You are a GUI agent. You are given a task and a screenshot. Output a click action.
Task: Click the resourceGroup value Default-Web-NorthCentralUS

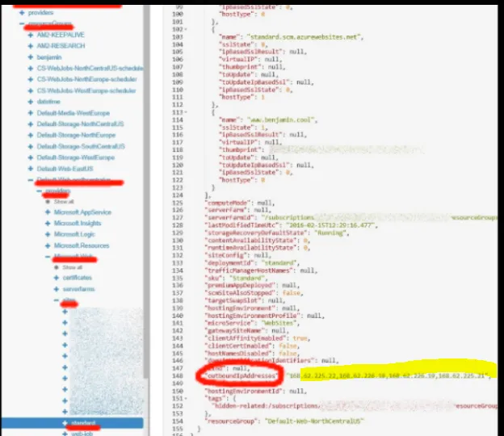(314, 421)
